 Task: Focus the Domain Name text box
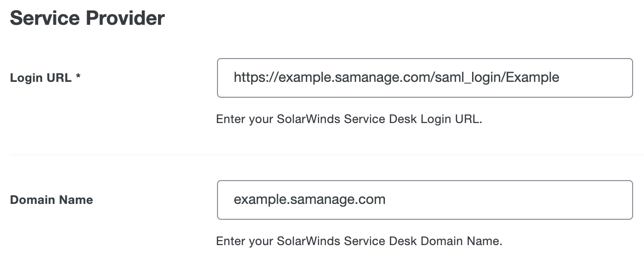[425, 199]
